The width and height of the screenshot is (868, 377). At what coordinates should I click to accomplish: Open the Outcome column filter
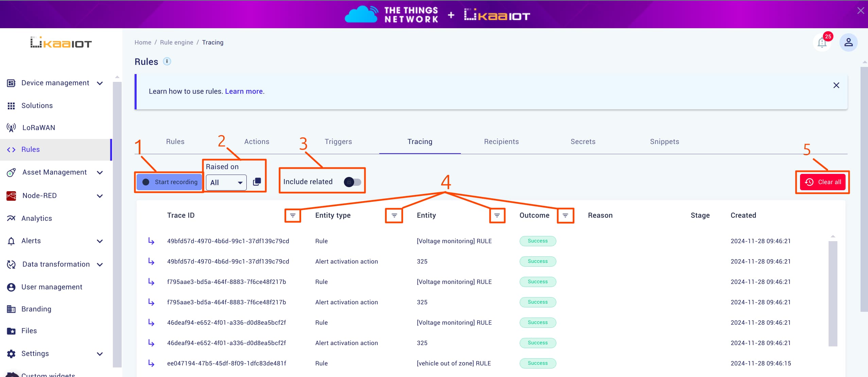tap(565, 216)
